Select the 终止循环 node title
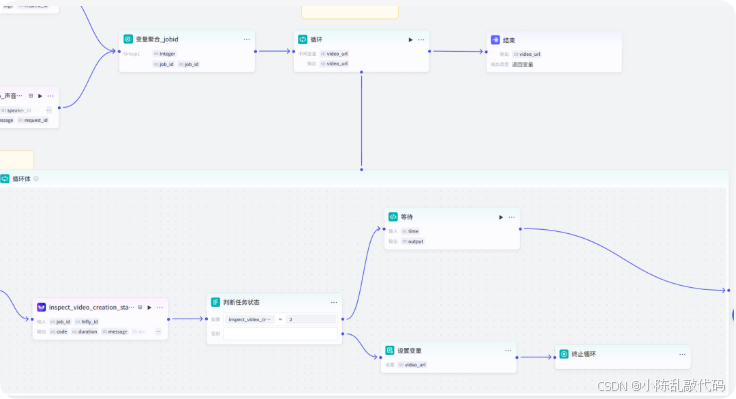 tap(584, 354)
